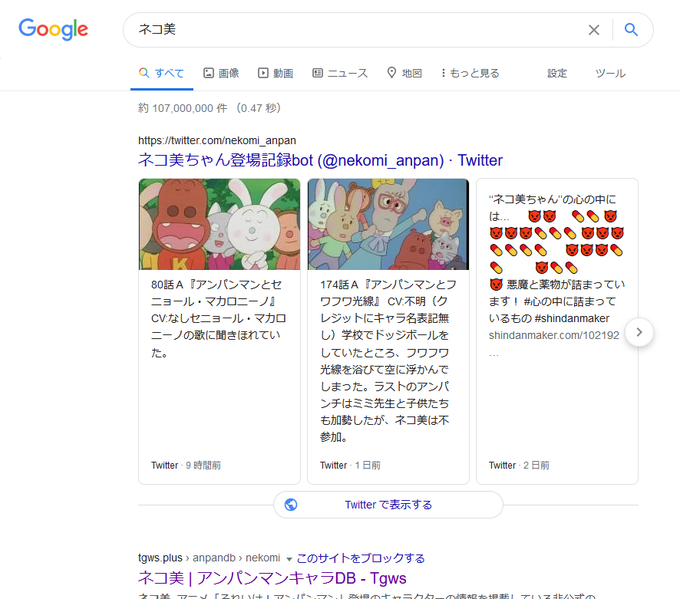Click the Twitter で表示する button

(388, 505)
